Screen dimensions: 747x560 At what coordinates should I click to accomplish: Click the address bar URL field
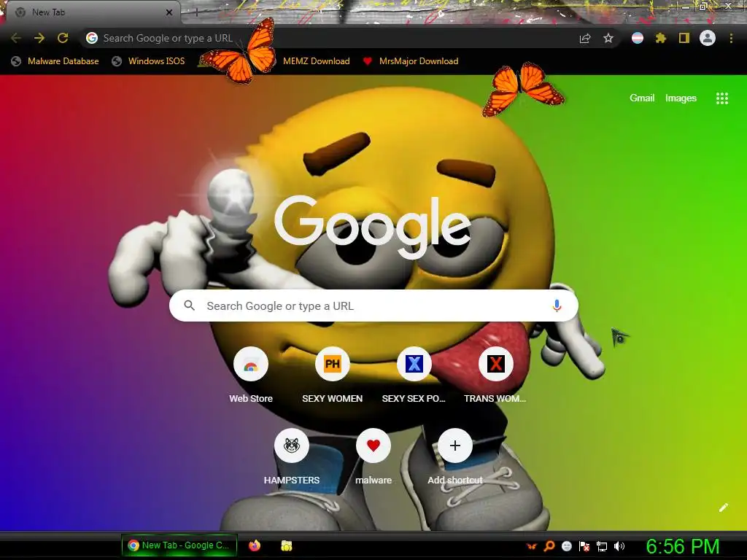point(329,38)
